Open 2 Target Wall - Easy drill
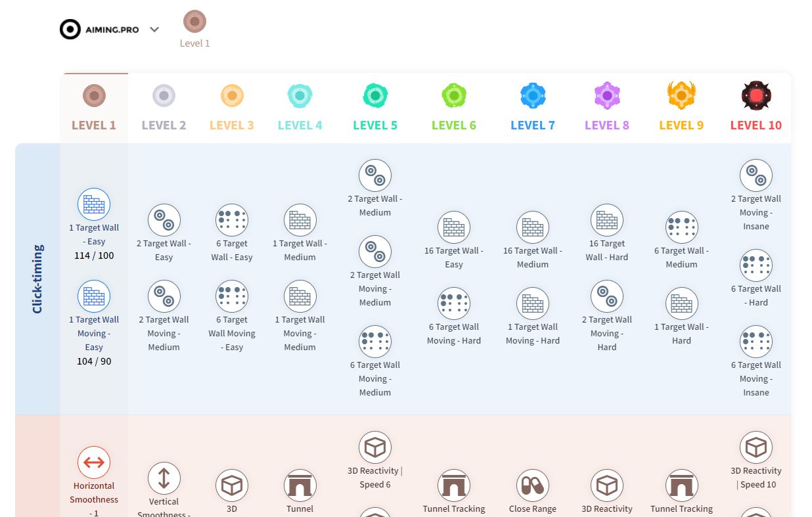812x517 pixels. point(164,220)
